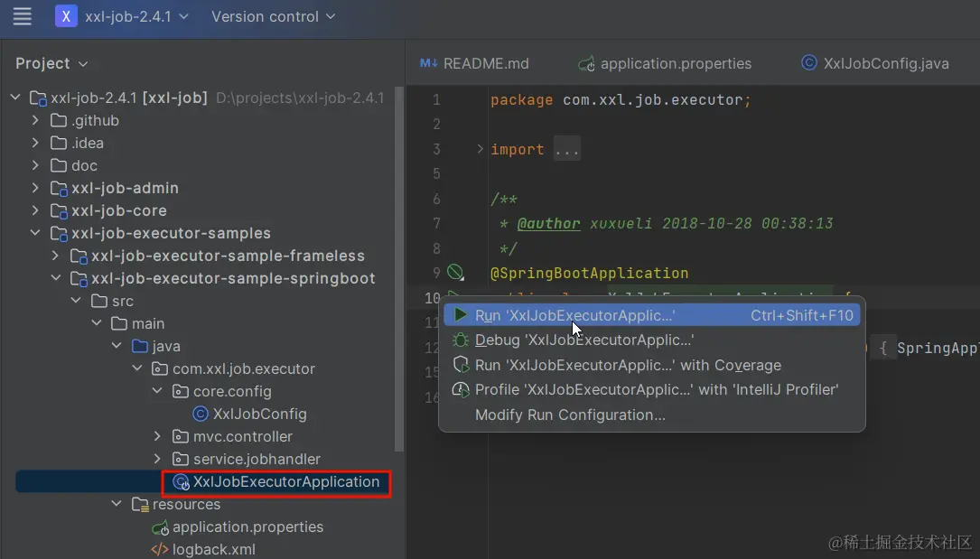Click the java source root icon

[140, 345]
